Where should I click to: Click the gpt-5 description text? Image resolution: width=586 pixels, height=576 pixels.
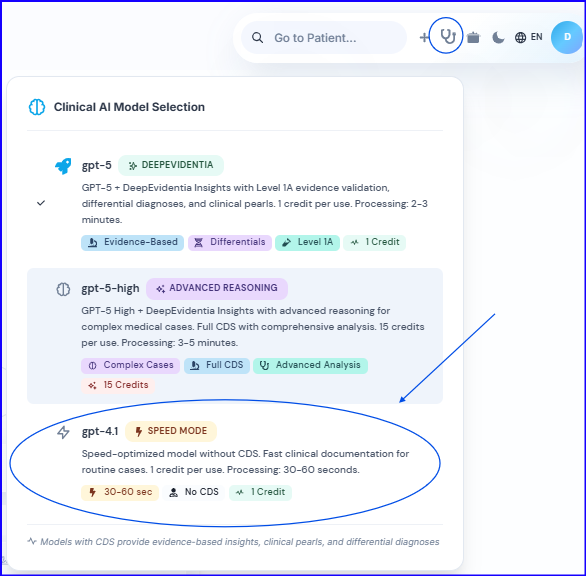(x=255, y=204)
